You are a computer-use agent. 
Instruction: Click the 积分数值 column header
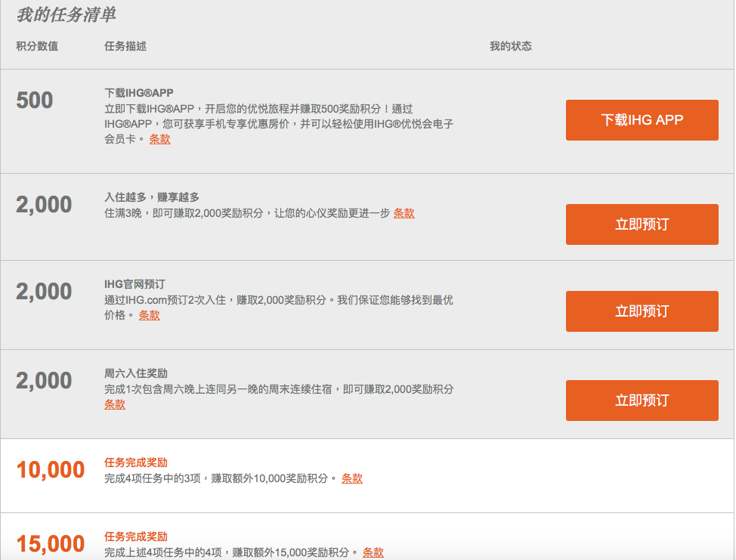click(x=37, y=46)
